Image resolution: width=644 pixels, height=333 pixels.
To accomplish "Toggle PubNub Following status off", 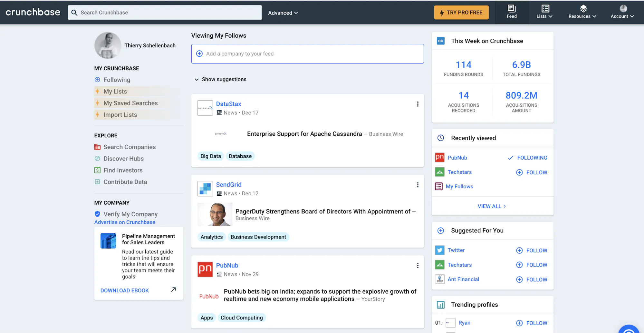I will coord(527,158).
